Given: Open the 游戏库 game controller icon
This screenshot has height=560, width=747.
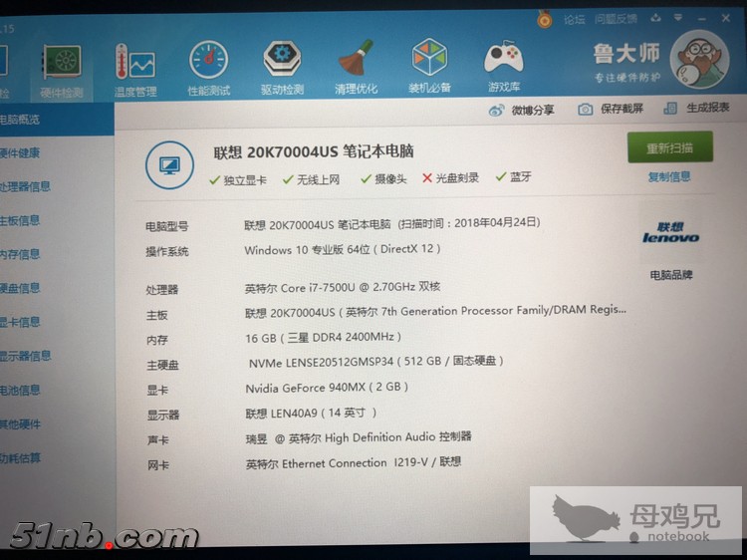Looking at the screenshot, I should click(504, 66).
